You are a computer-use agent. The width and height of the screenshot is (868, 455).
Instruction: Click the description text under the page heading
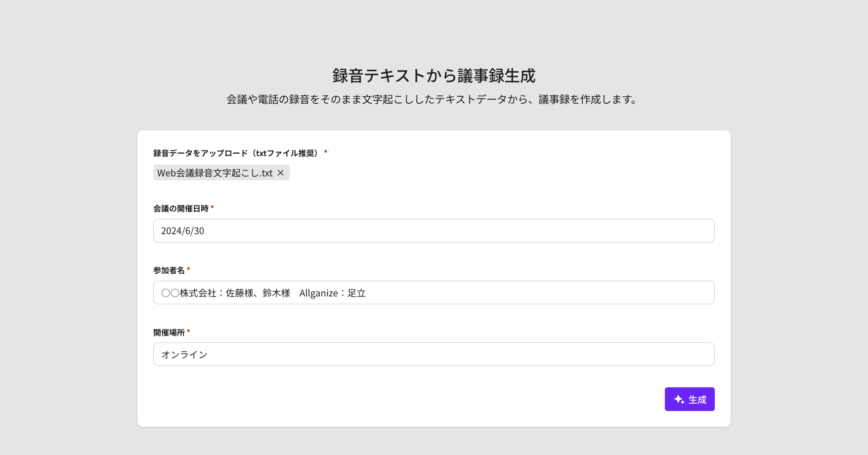click(433, 99)
